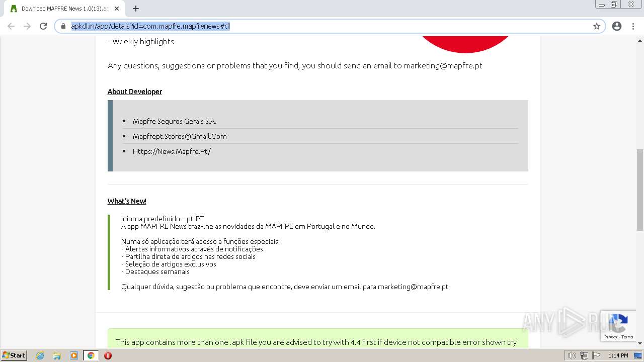Open media player taskbar icon
Screen dimensions: 644x362
pyautogui.click(x=73, y=355)
